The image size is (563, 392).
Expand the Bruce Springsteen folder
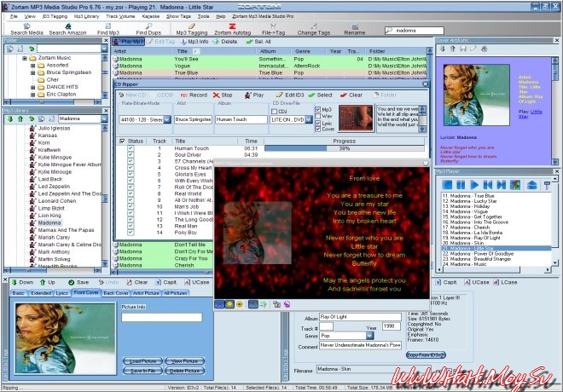(x=32, y=72)
